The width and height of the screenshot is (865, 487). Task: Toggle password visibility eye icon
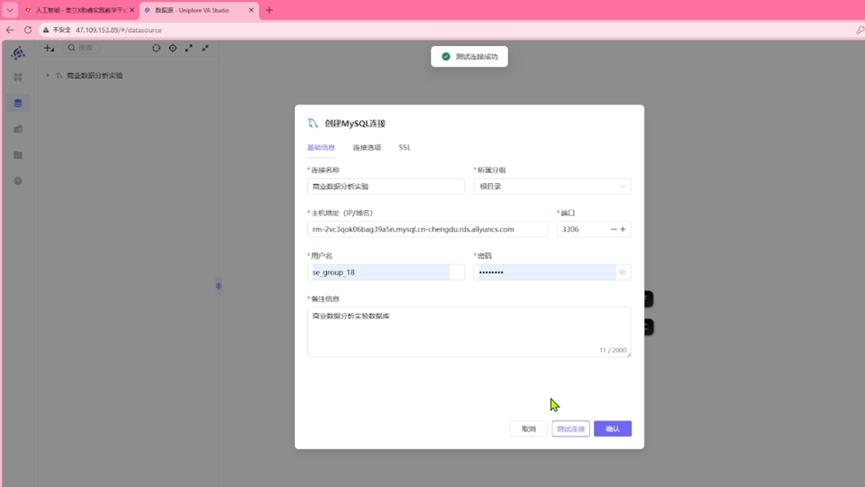click(x=622, y=272)
